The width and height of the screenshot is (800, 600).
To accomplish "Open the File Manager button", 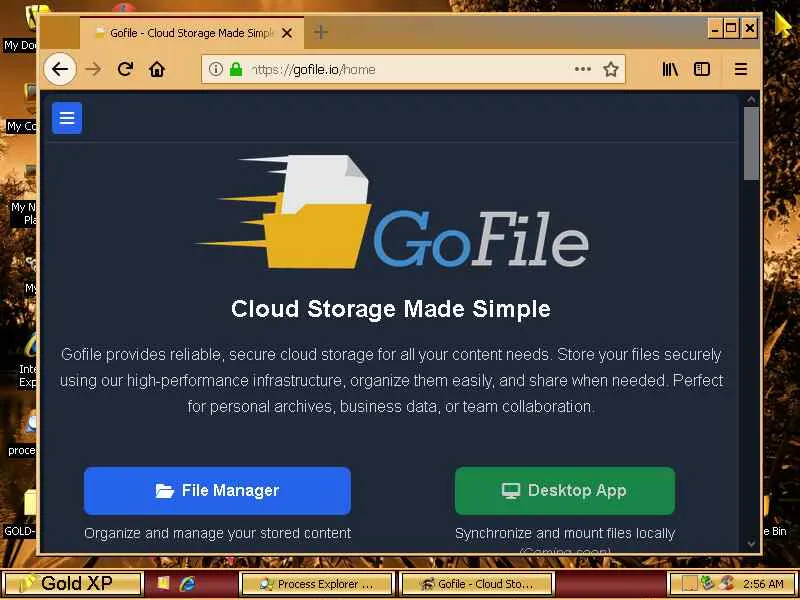I will coord(217,490).
